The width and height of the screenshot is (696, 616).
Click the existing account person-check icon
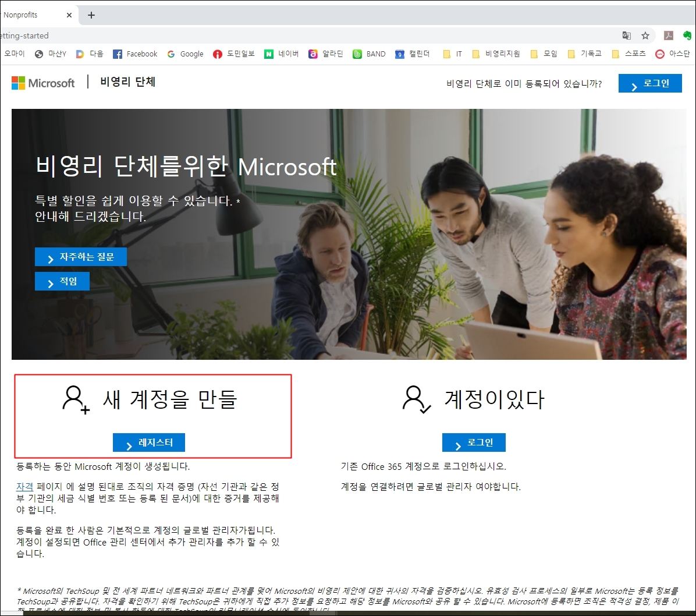pyautogui.click(x=416, y=399)
